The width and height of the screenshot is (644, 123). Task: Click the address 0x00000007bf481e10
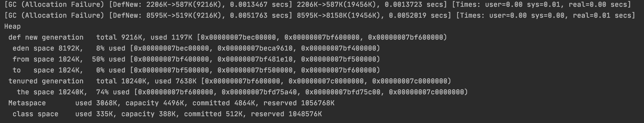pyautogui.click(x=255, y=59)
